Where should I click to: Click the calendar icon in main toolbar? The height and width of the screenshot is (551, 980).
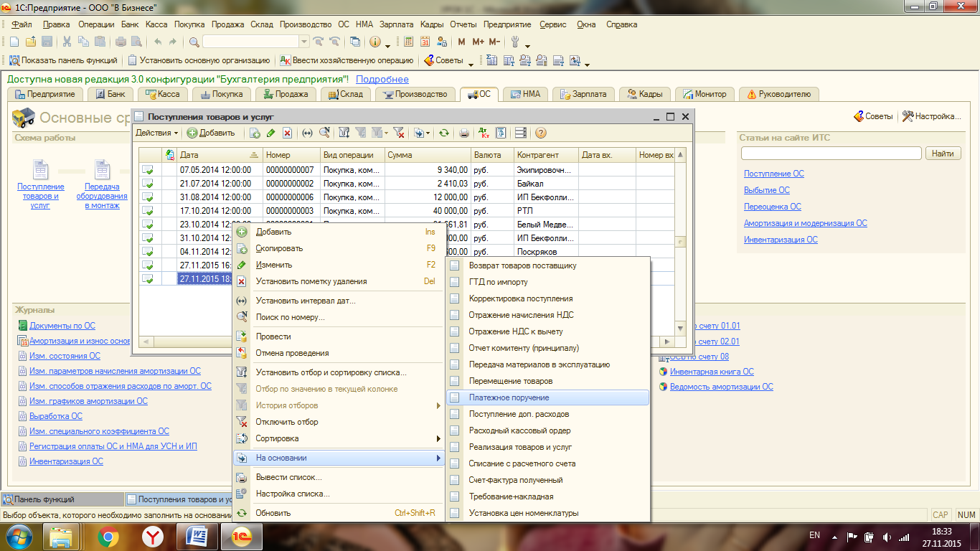pyautogui.click(x=425, y=42)
